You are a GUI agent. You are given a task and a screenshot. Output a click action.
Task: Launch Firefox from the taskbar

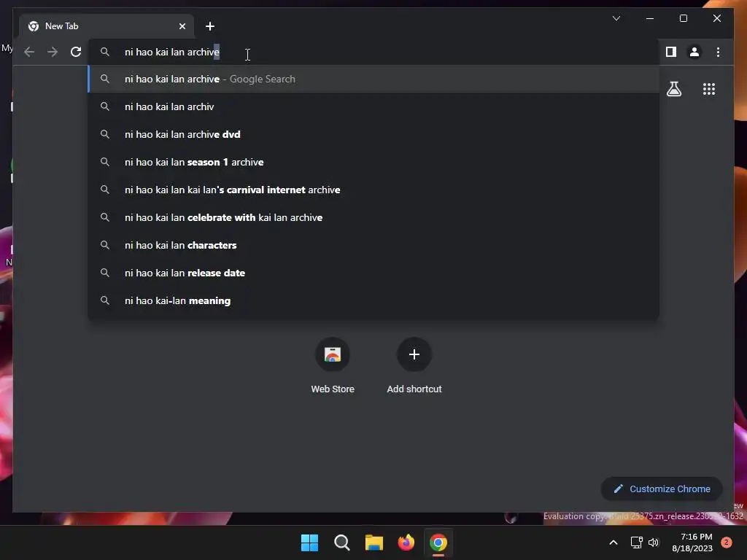406,542
